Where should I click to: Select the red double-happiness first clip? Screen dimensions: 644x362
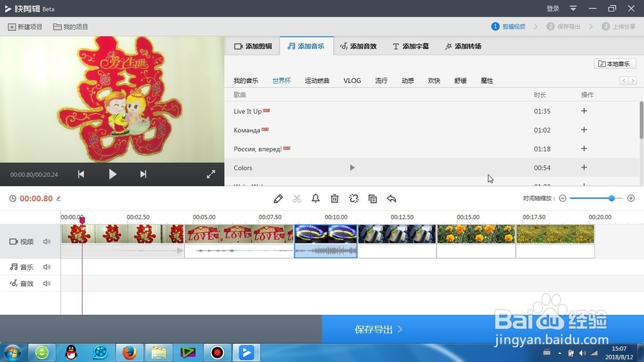pyautogui.click(x=122, y=241)
